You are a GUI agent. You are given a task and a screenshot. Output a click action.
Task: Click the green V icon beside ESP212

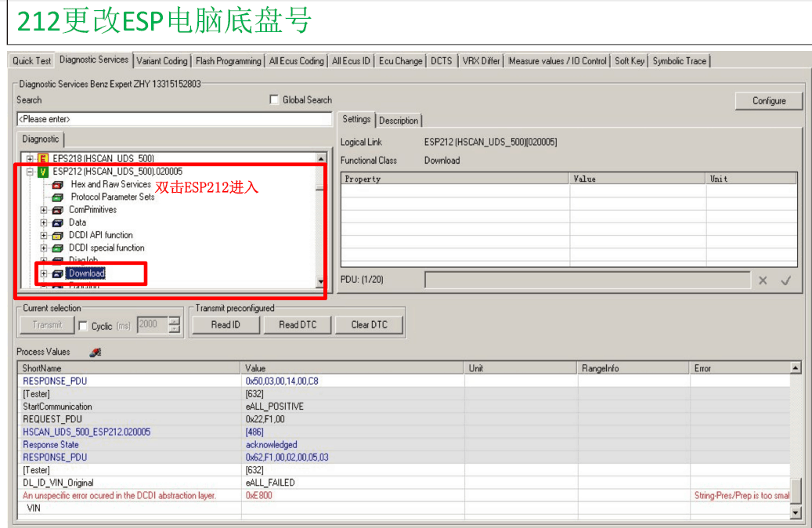click(43, 172)
